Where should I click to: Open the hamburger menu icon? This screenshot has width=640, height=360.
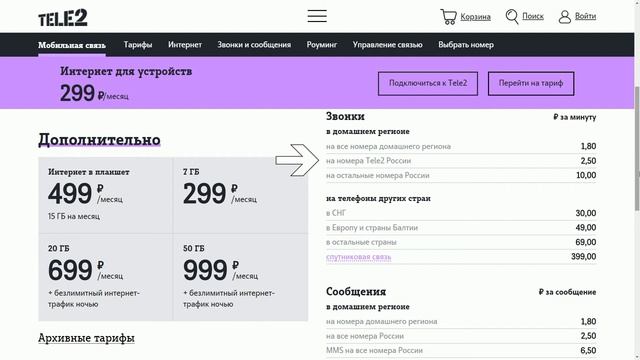[x=317, y=16]
